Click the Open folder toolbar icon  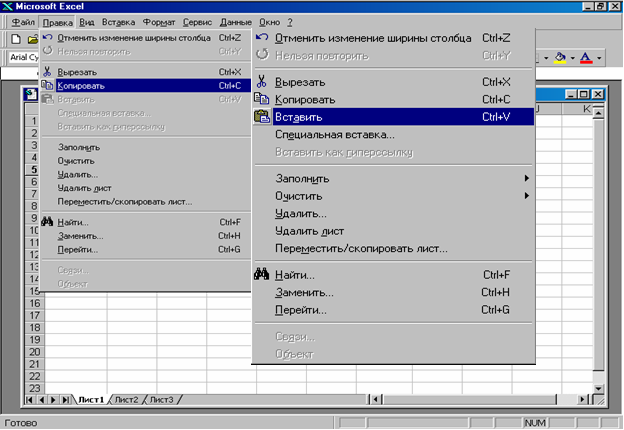coord(33,39)
